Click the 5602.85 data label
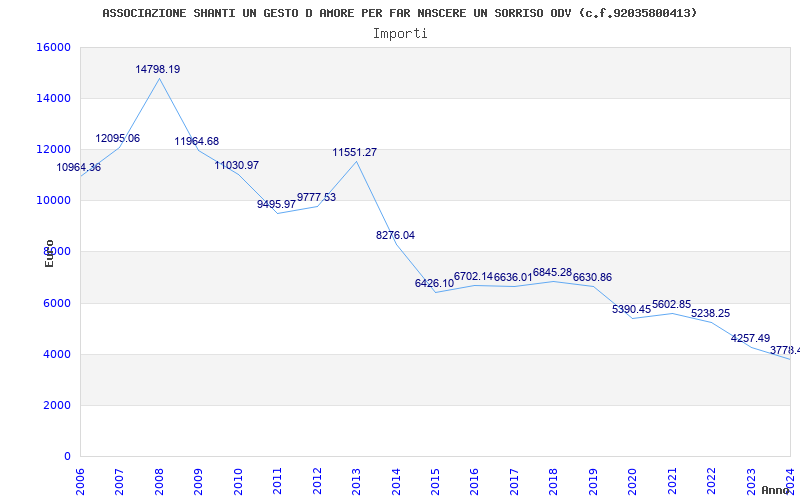This screenshot has height=500, width=800. click(x=671, y=305)
